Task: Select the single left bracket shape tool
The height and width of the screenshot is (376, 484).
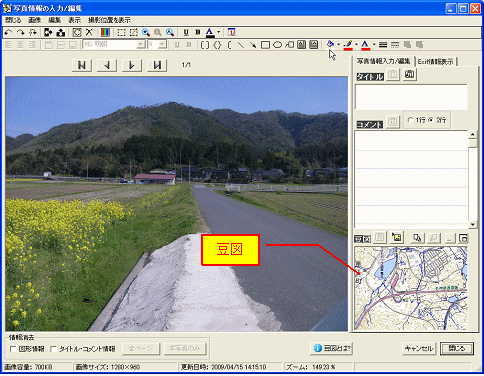Action: 229,44
